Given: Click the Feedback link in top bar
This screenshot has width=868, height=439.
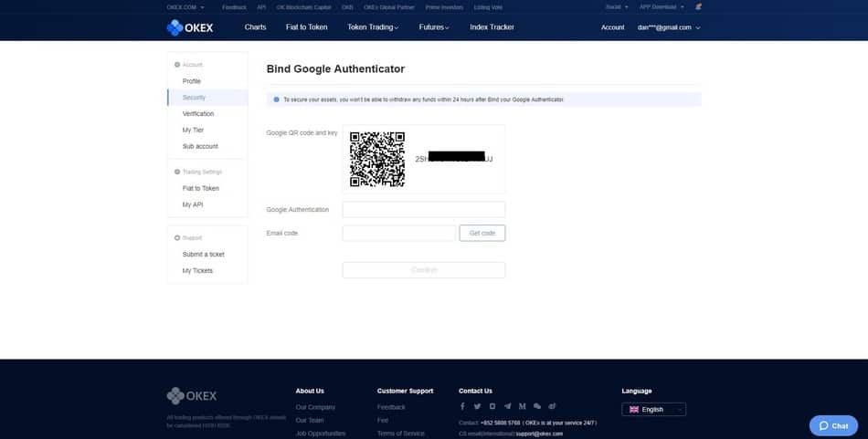Looking at the screenshot, I should [234, 7].
